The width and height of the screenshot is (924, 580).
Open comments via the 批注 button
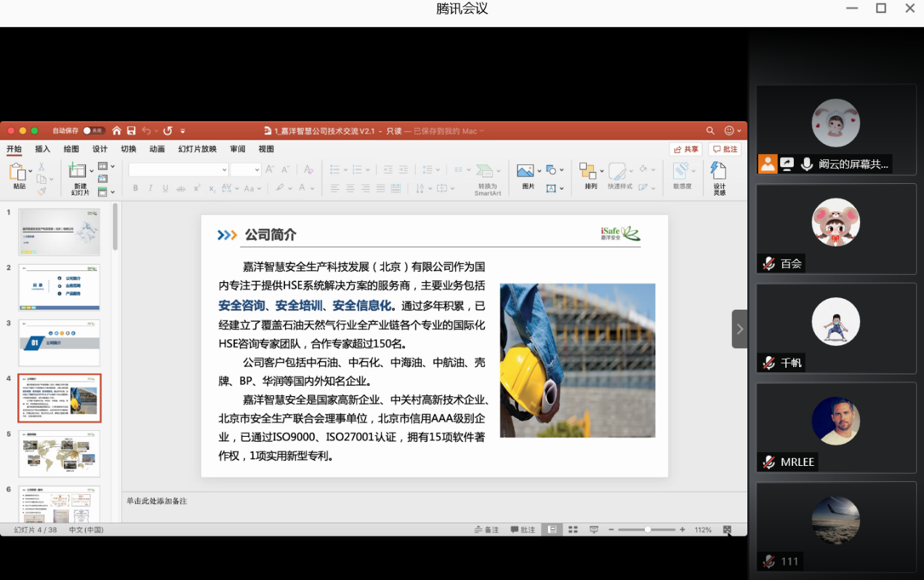pyautogui.click(x=725, y=148)
